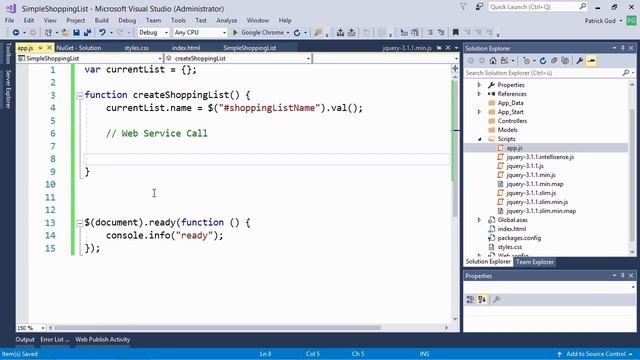Switch to the Team Explorer tab

pyautogui.click(x=534, y=262)
